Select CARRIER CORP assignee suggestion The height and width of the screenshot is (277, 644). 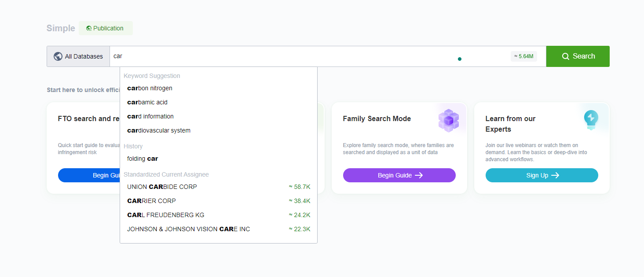tap(151, 201)
